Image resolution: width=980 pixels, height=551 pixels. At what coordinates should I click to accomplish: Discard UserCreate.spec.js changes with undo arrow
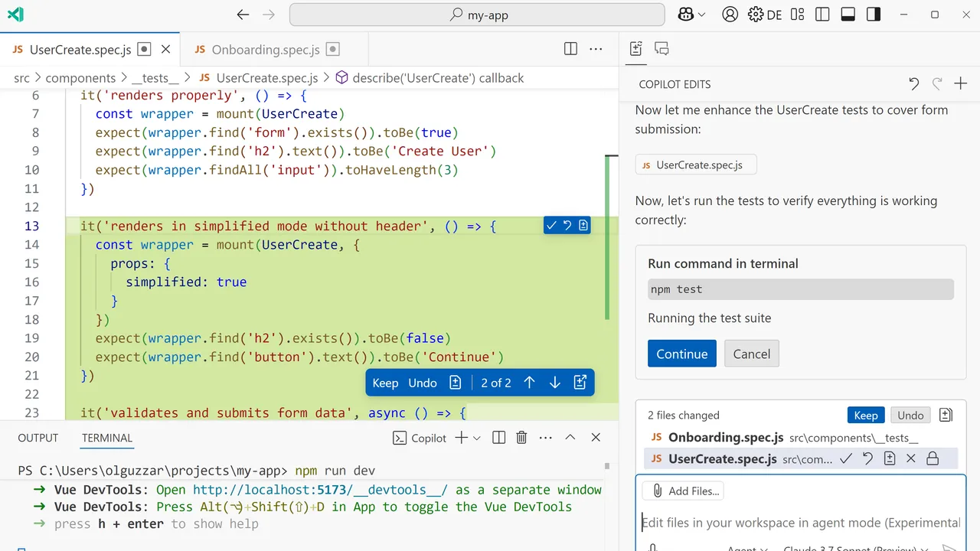tap(867, 458)
